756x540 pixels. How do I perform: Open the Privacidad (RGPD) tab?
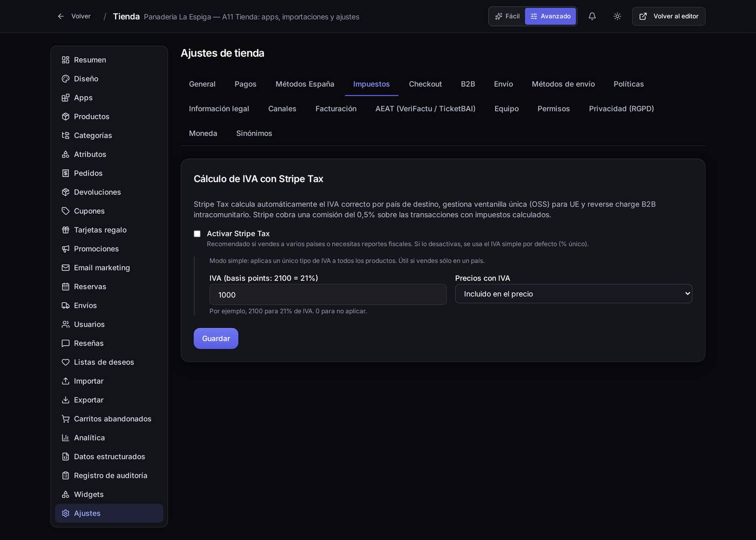pos(622,109)
